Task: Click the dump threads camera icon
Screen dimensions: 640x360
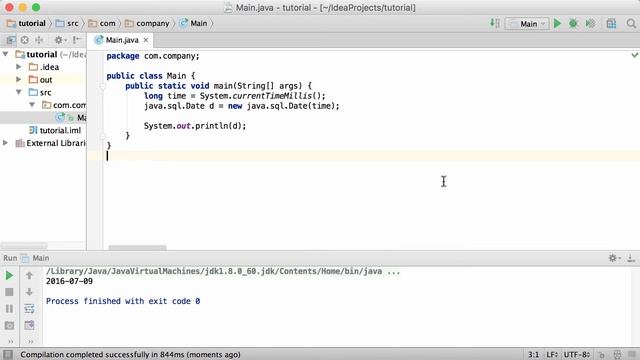Action: pos(9,325)
